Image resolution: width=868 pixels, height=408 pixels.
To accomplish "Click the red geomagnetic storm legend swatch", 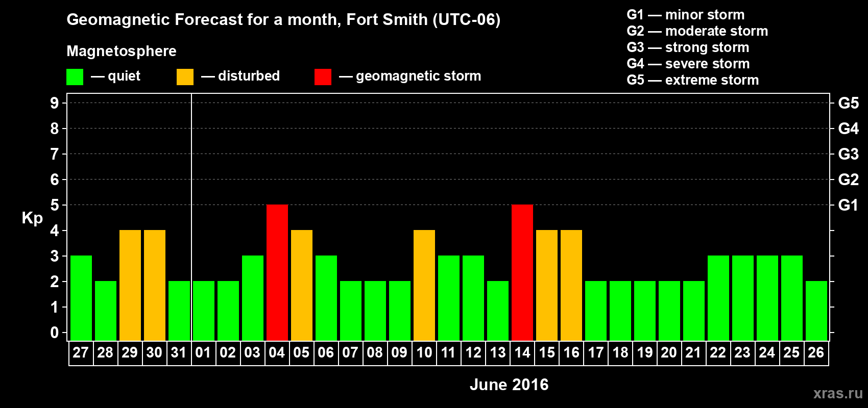I will coord(323,77).
